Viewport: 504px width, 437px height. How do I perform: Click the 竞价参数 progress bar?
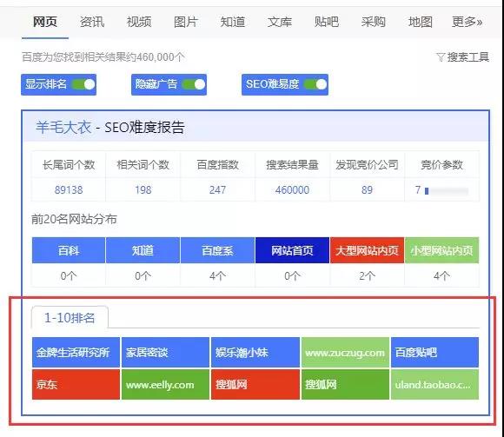[x=447, y=191]
